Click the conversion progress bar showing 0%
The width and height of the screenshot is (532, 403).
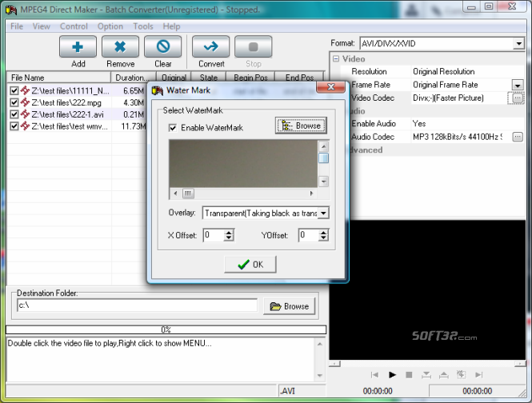pyautogui.click(x=166, y=329)
